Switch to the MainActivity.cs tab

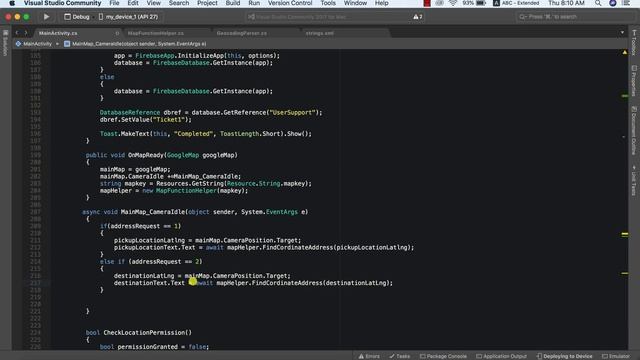coord(58,33)
